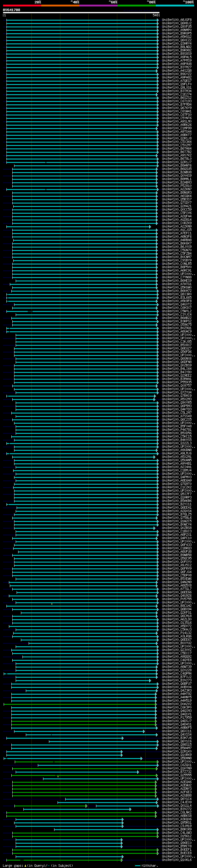
Task: Click the cyan ~100% identity legend bar
Action: coord(175,6)
